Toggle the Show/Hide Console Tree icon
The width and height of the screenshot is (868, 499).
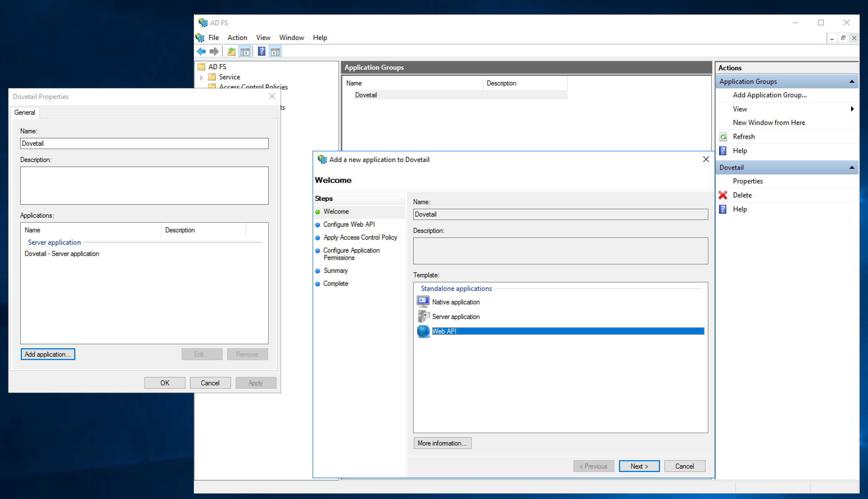pos(245,51)
